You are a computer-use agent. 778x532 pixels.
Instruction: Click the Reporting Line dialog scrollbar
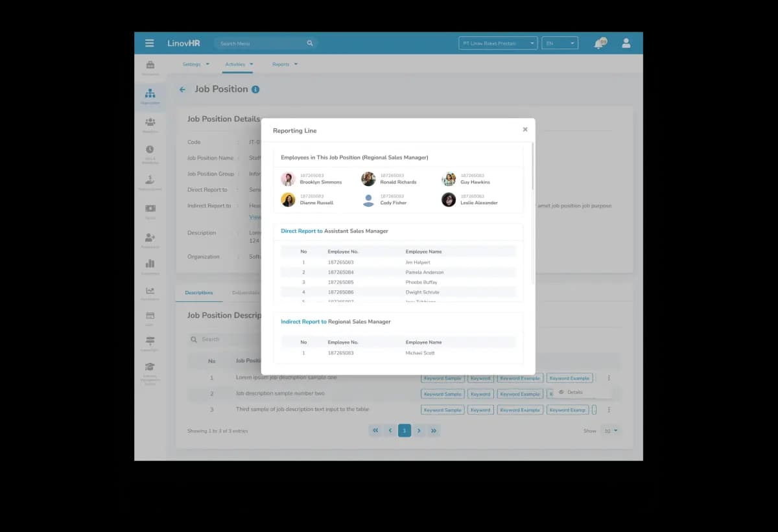pyautogui.click(x=533, y=166)
